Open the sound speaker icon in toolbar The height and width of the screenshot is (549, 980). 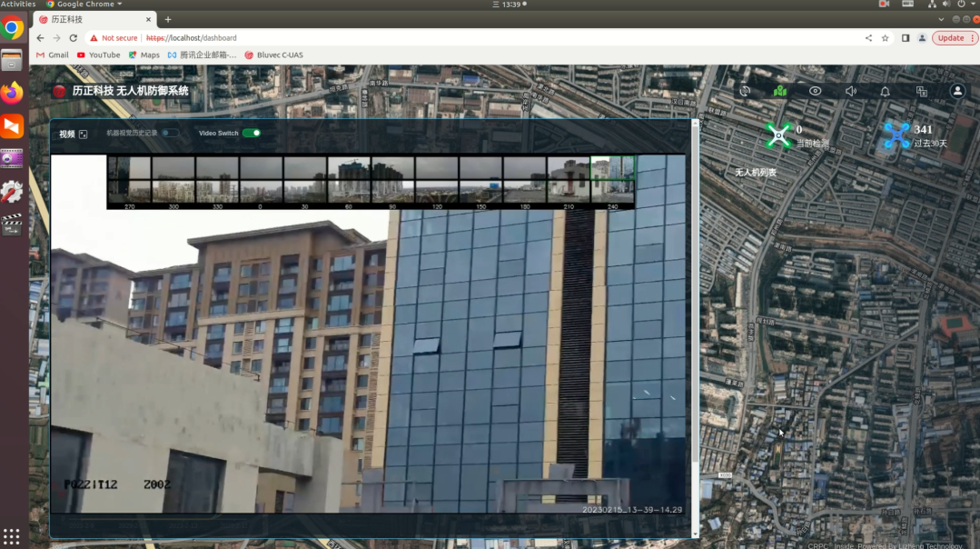(851, 91)
